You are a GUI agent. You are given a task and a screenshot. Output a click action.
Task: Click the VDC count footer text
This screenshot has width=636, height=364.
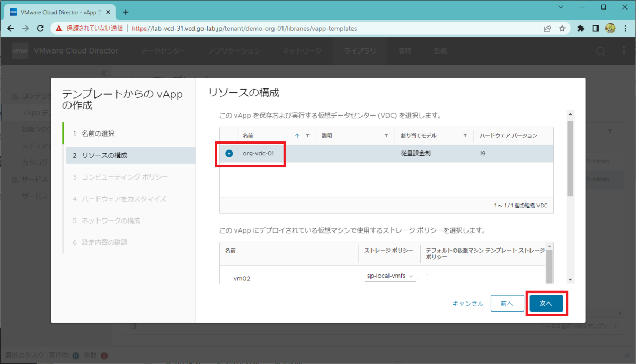(521, 205)
